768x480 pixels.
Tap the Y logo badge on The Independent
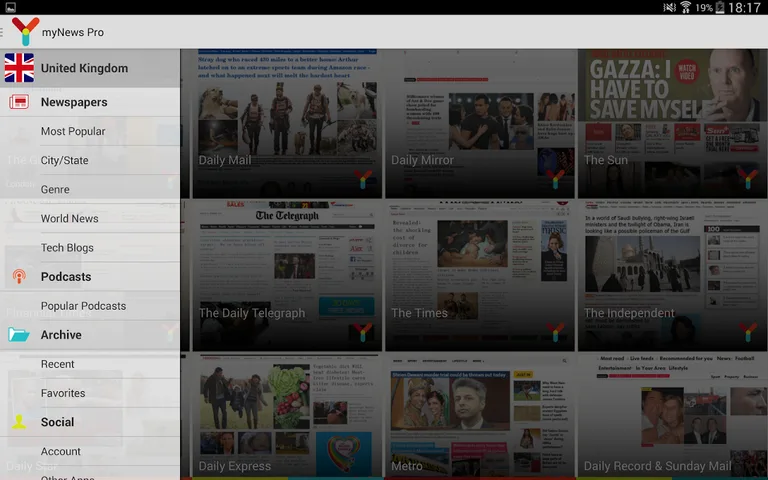point(748,332)
